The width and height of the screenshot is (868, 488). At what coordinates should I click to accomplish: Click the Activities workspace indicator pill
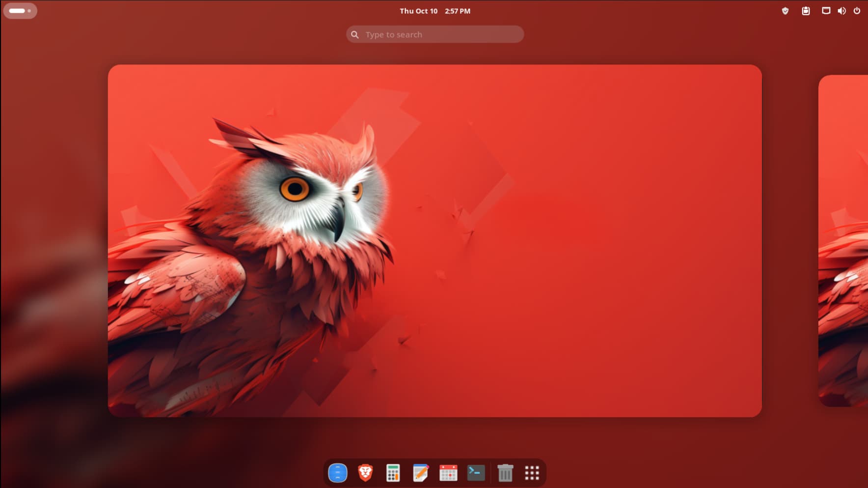point(20,11)
